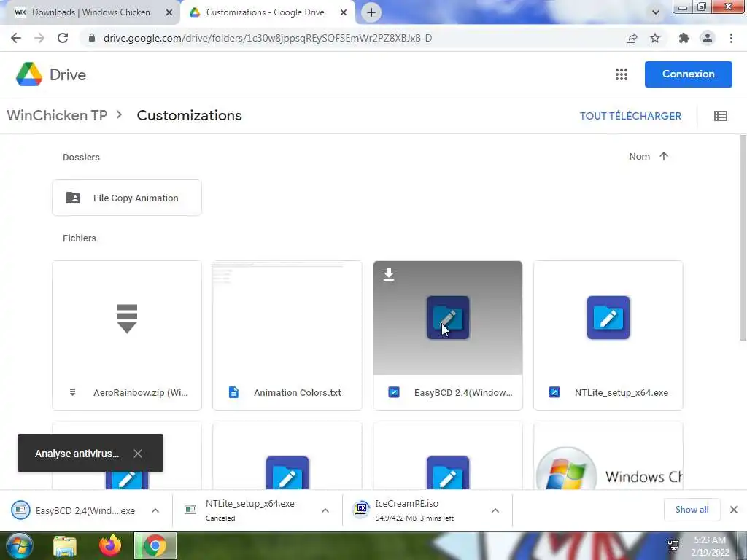
Task: Open the Google apps grid
Action: [x=622, y=74]
